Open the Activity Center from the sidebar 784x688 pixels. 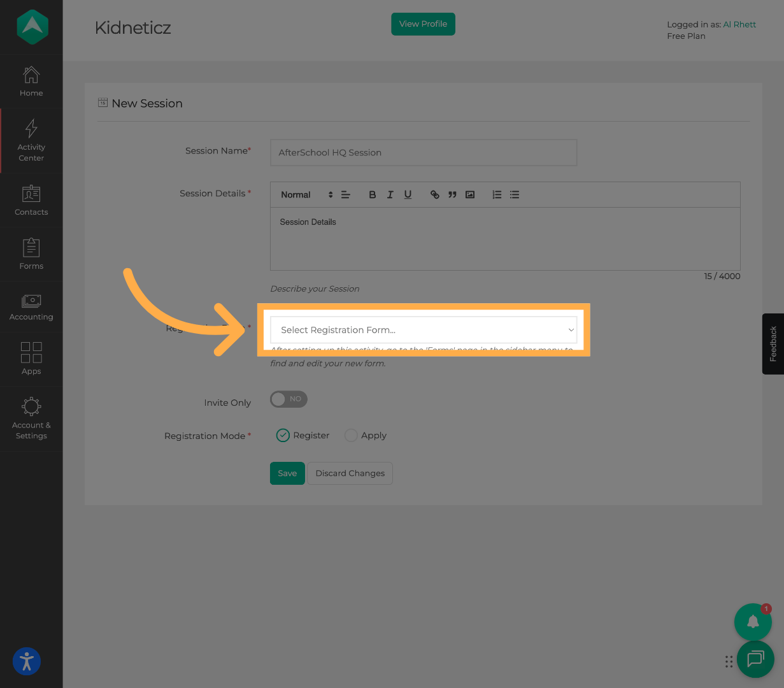[31, 140]
